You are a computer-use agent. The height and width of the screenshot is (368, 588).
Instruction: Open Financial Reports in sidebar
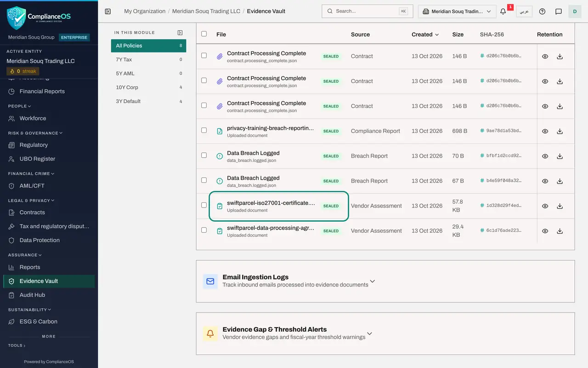click(49, 92)
